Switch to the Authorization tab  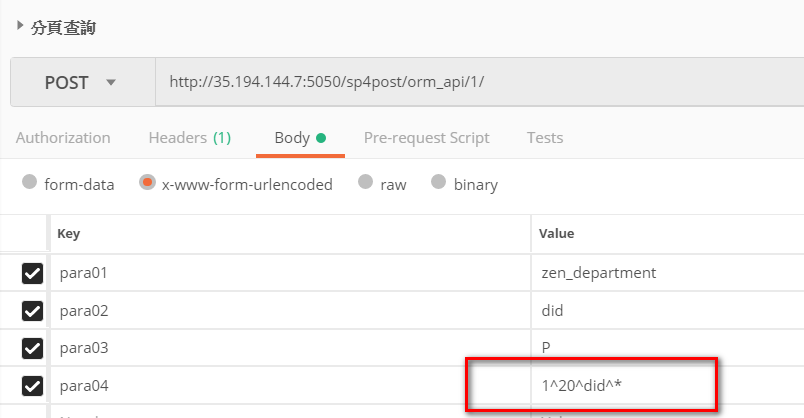(63, 138)
